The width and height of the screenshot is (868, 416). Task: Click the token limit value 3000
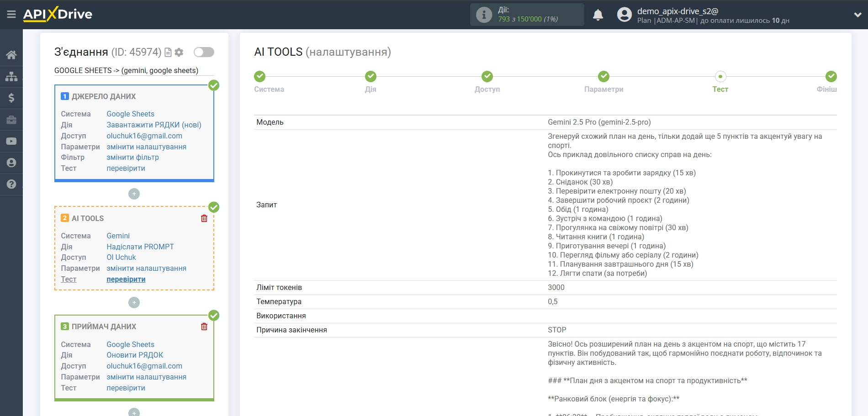(x=556, y=287)
